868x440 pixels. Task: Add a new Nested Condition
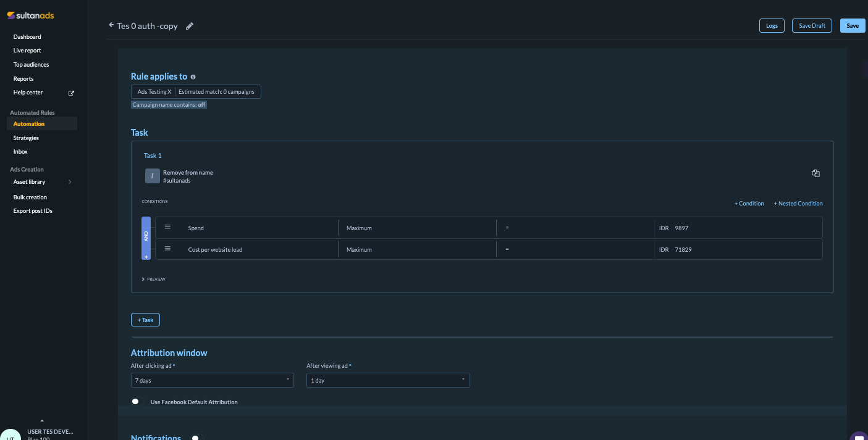pos(798,203)
